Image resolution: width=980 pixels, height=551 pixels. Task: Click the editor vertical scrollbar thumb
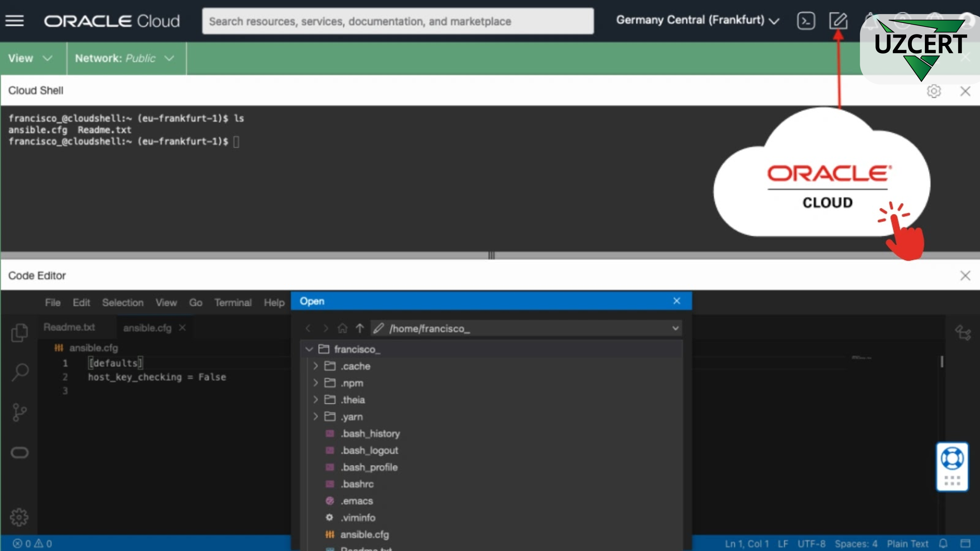[942, 361]
